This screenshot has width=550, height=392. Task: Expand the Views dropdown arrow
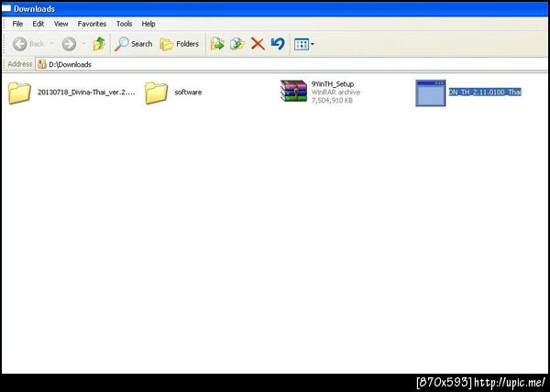coord(313,45)
